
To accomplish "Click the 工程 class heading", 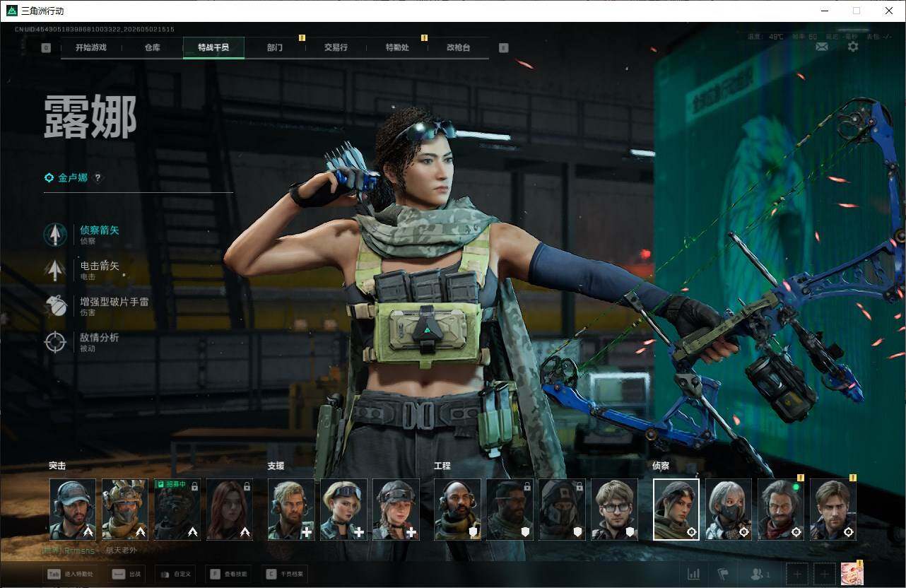I will coord(442,466).
